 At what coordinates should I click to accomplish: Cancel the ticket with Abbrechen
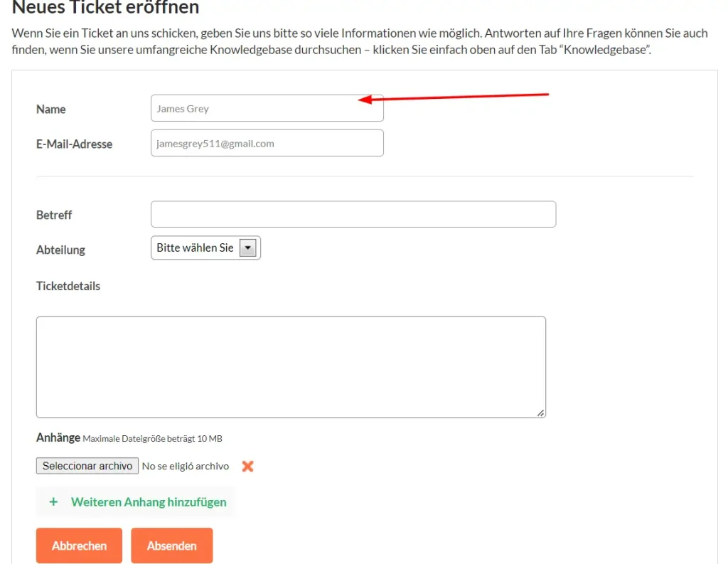[79, 546]
